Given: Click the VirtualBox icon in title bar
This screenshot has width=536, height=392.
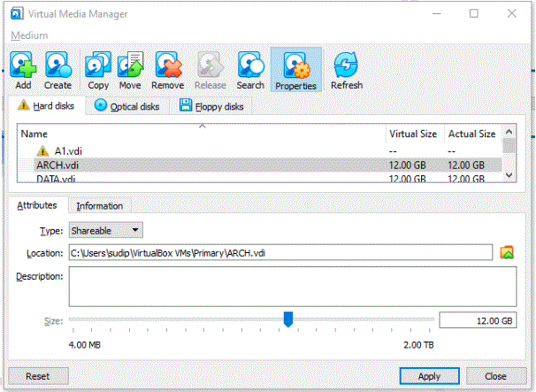Looking at the screenshot, I should [17, 13].
